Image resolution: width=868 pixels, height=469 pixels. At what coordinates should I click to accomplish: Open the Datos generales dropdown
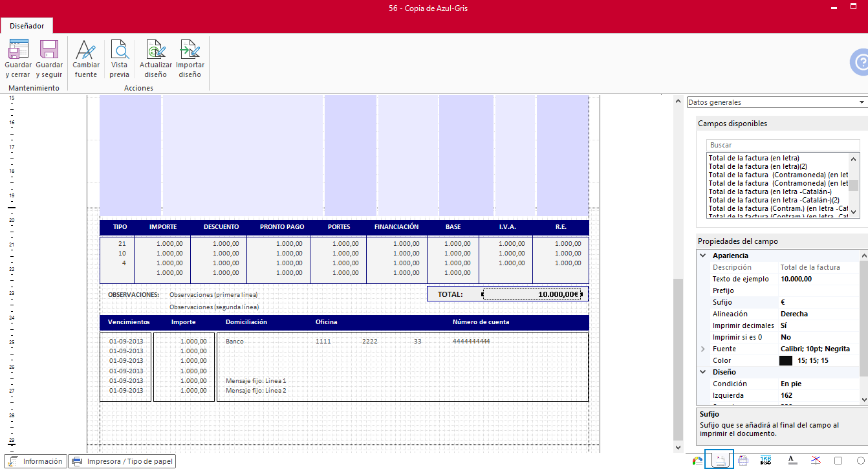[776, 102]
